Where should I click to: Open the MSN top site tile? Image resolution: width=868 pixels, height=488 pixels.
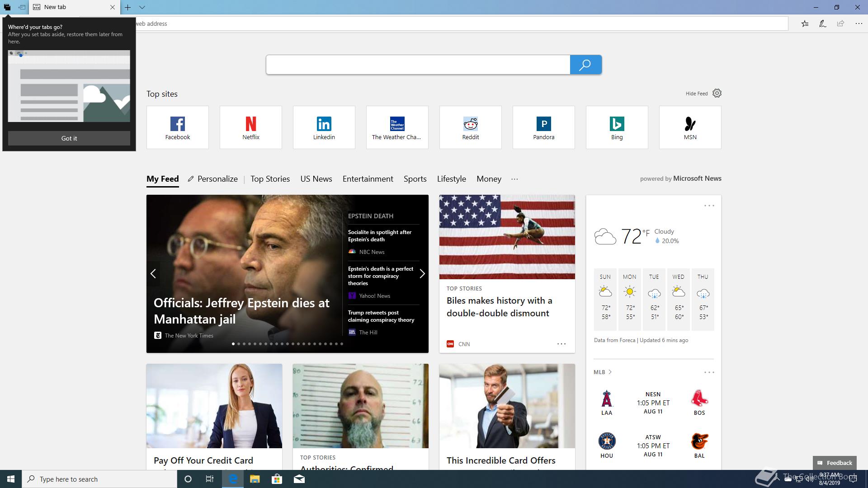690,127
